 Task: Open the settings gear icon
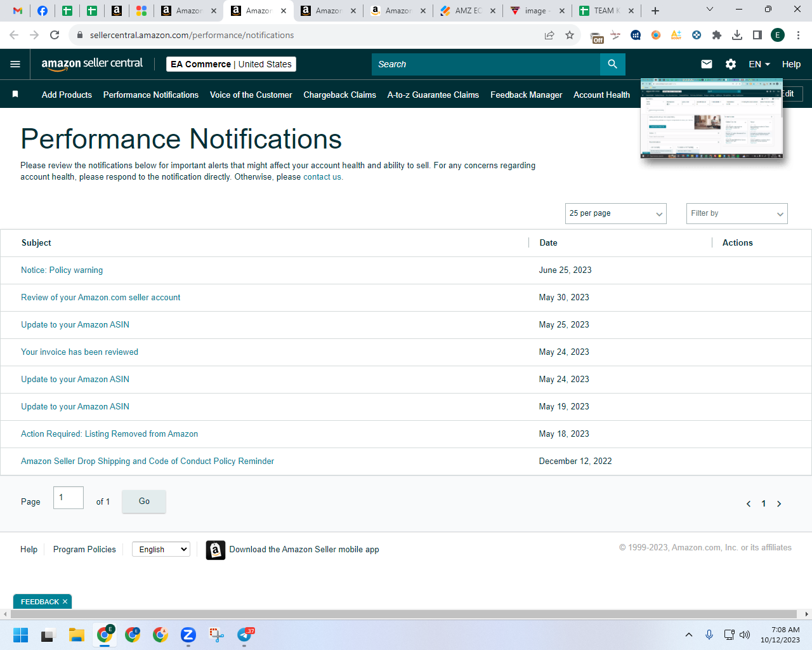click(x=731, y=64)
